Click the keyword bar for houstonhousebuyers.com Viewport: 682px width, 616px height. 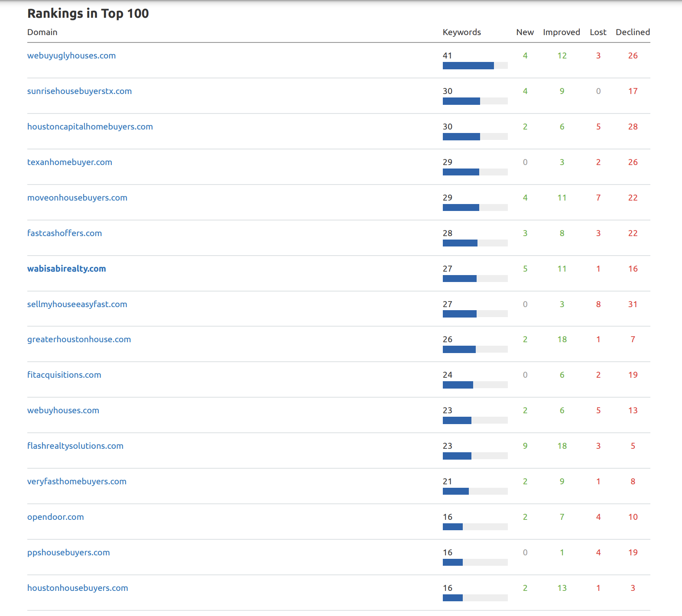(x=475, y=598)
